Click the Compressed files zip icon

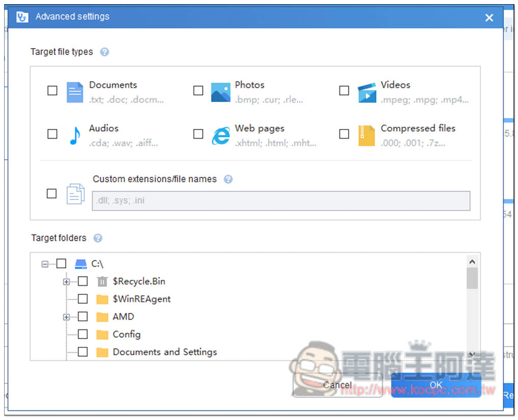point(367,136)
